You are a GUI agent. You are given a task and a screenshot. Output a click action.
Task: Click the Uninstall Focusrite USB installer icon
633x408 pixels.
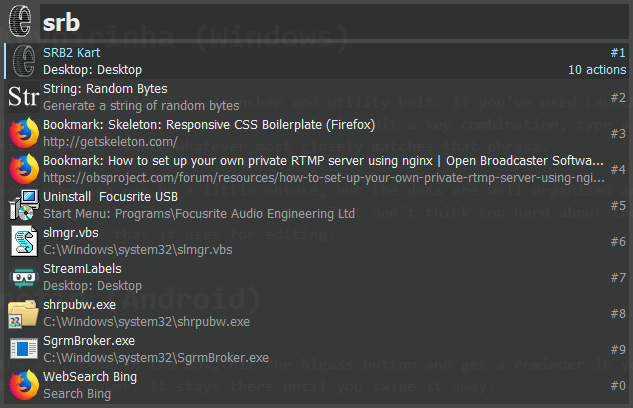(x=24, y=205)
